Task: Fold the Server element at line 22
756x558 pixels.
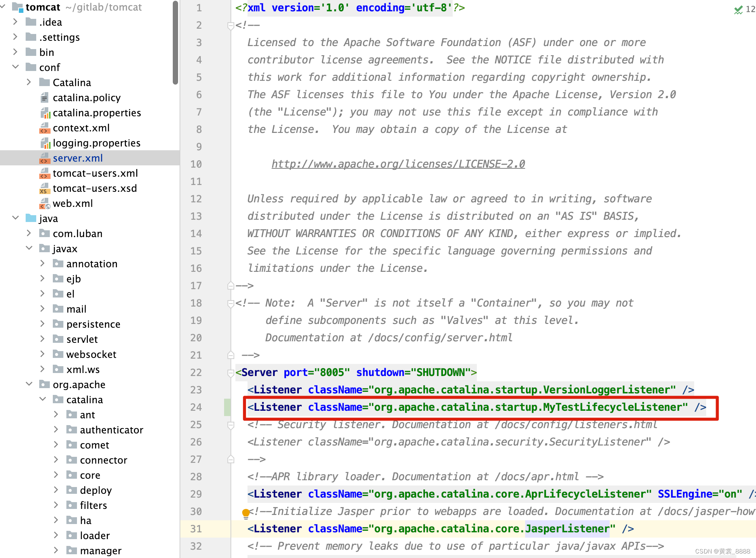Action: pos(231,373)
